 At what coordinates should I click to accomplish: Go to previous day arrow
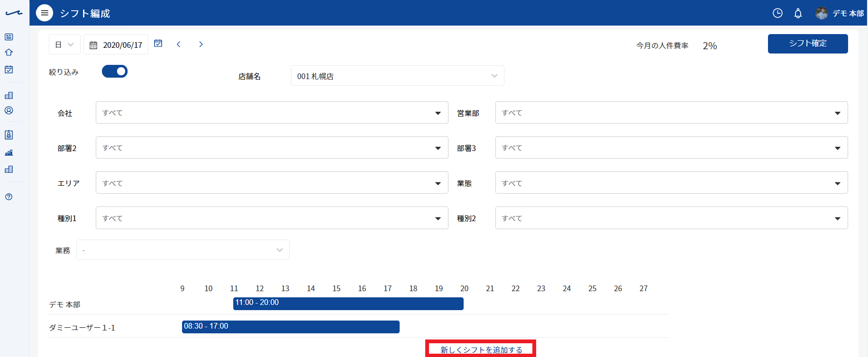pos(179,44)
